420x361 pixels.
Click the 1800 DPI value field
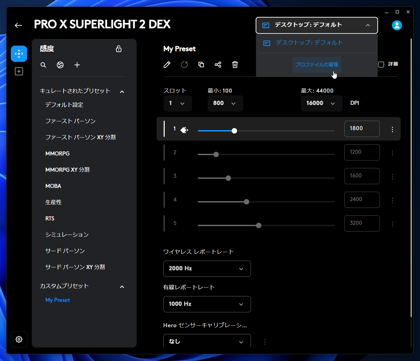(362, 129)
